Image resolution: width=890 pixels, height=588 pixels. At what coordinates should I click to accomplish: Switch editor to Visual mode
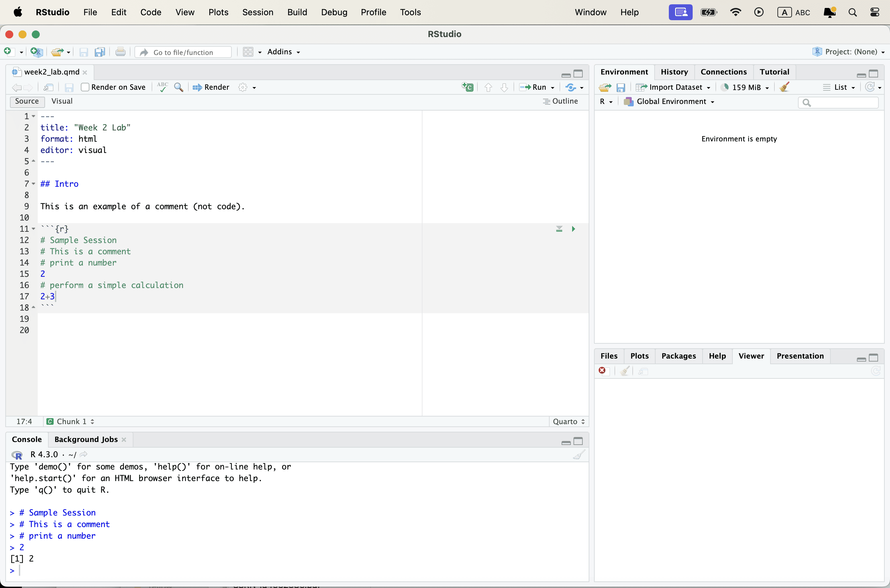(x=62, y=101)
